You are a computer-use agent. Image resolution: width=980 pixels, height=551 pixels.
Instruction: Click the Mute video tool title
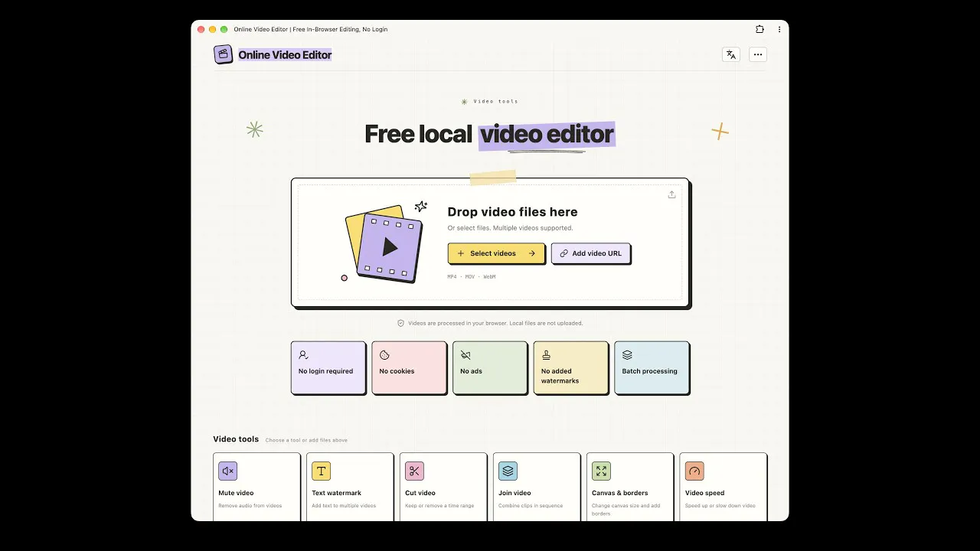click(x=236, y=493)
